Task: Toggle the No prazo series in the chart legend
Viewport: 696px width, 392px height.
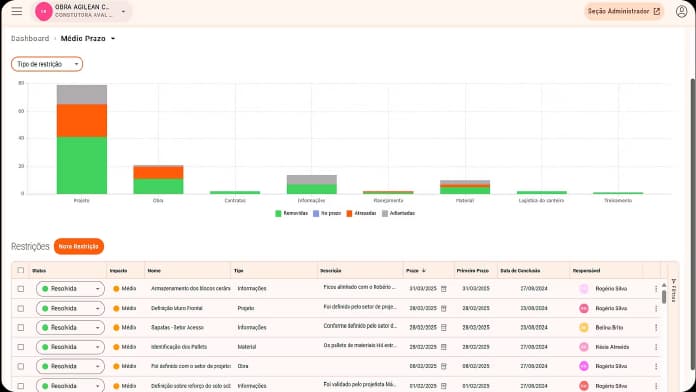Action: click(x=327, y=214)
